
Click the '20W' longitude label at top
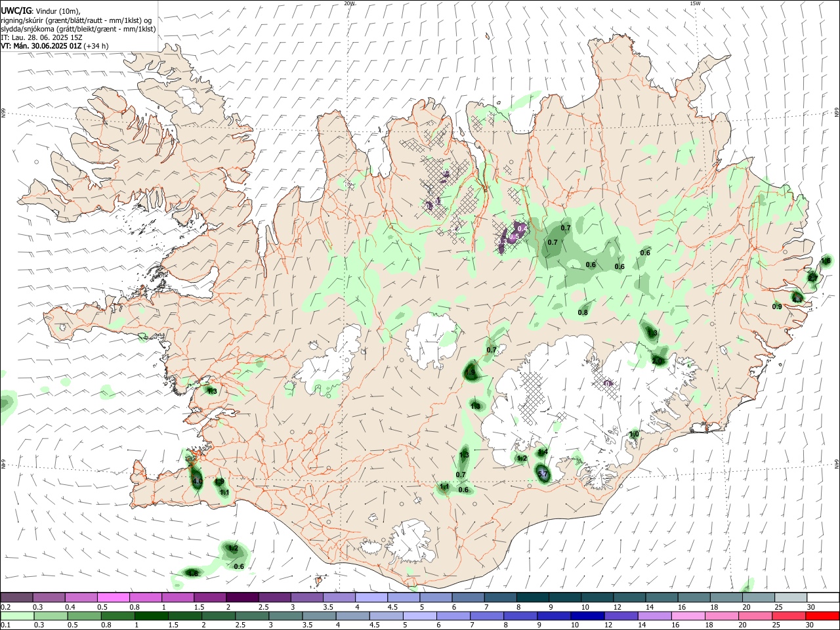(x=349, y=3)
